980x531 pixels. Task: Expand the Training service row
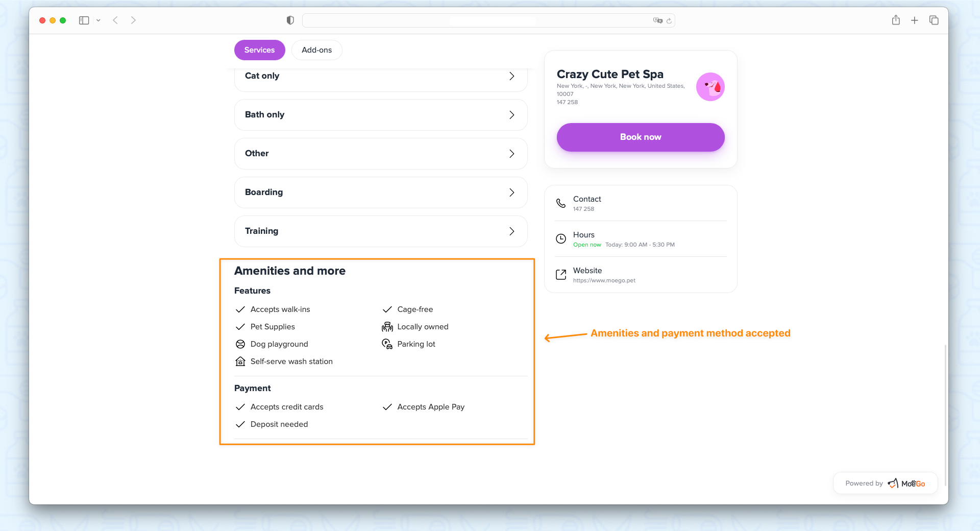381,231
